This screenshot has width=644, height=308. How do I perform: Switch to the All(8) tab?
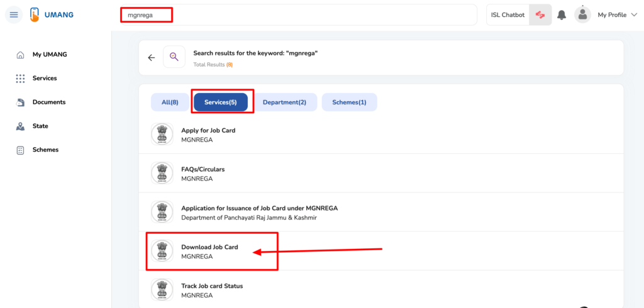(x=170, y=102)
